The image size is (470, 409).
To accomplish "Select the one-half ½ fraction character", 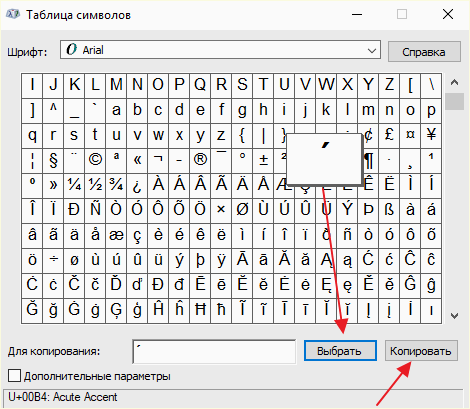I will (x=95, y=186).
